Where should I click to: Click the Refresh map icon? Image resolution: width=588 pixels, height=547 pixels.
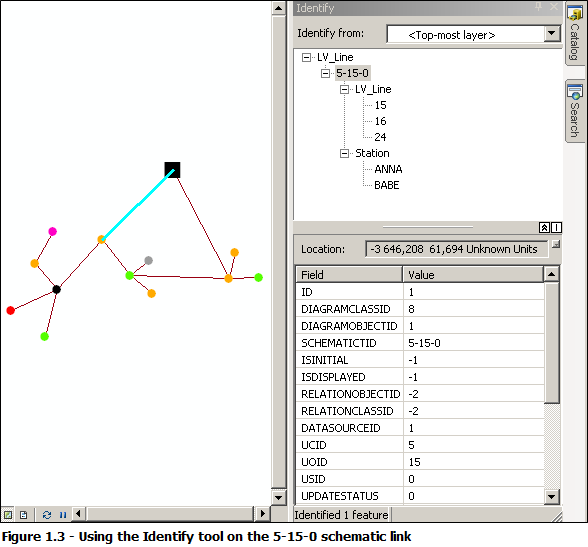pyautogui.click(x=46, y=515)
